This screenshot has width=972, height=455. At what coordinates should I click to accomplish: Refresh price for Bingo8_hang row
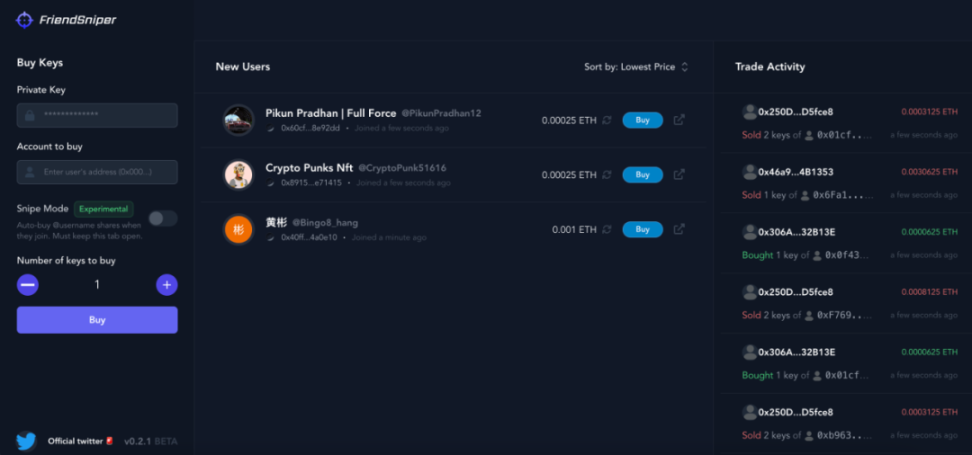tap(607, 229)
